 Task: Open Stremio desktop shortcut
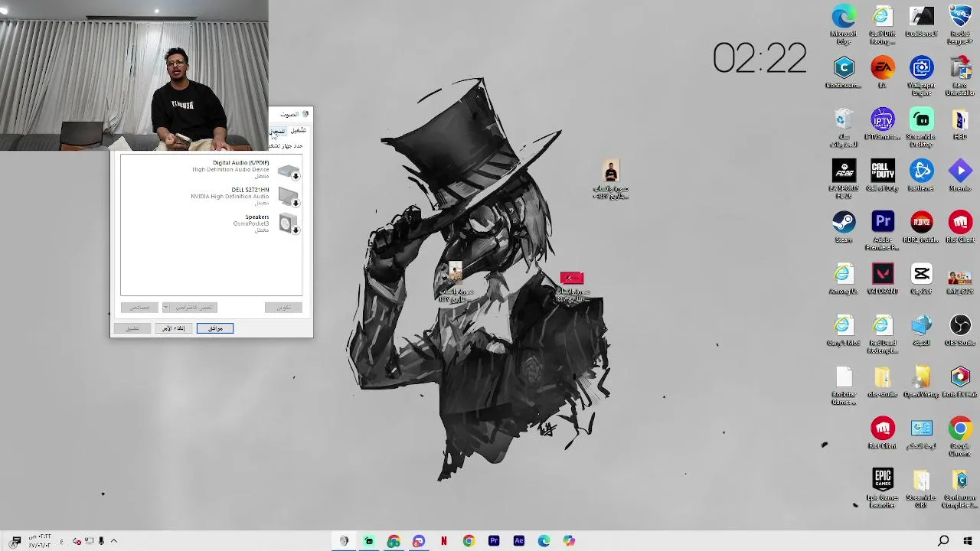click(960, 175)
